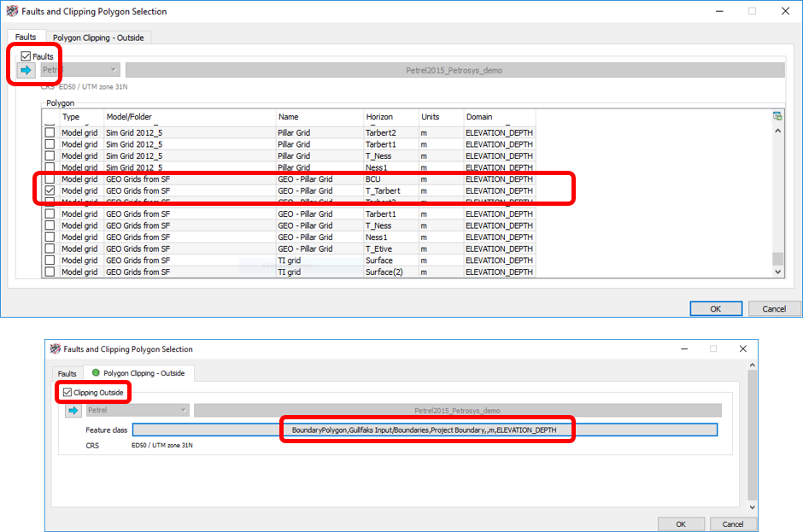The width and height of the screenshot is (803, 532).
Task: Click the green status dot on the Polygon Clipping tab
Action: 96,373
